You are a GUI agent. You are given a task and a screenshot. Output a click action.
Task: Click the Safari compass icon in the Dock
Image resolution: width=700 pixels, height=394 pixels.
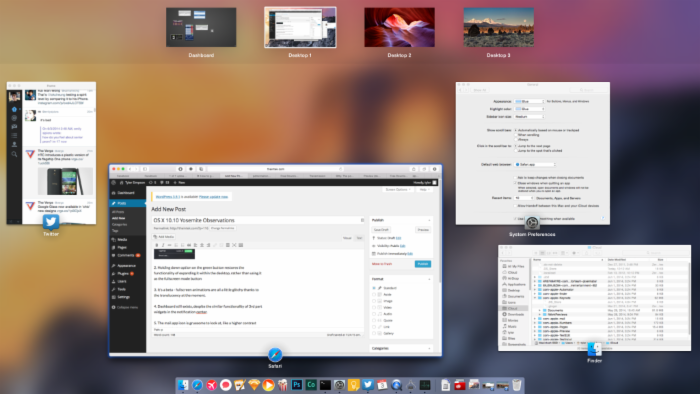pyautogui.click(x=197, y=385)
